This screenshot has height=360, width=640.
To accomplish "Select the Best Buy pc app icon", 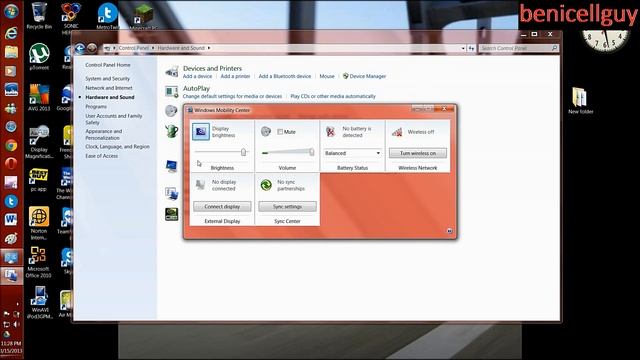I will 39,180.
